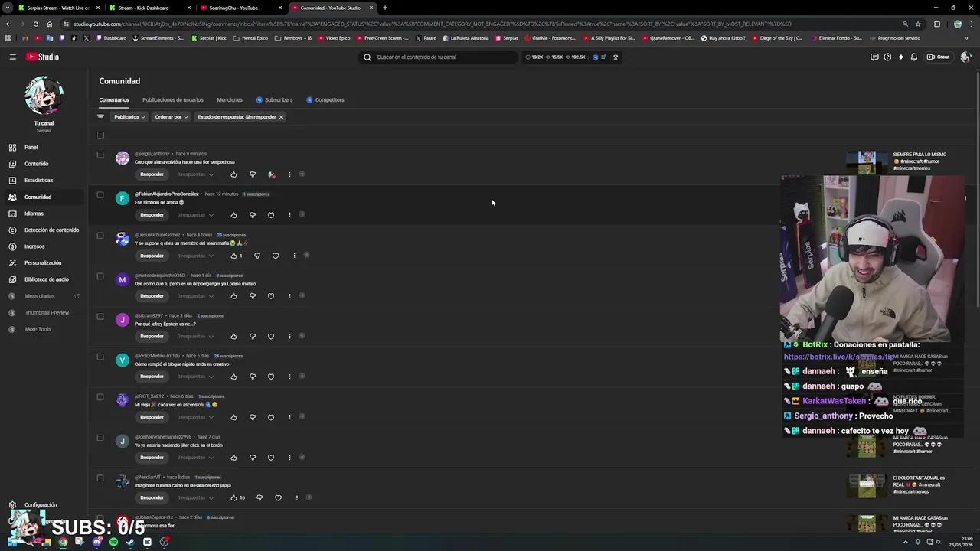Tick the checkbox for @AlexSanVT's comment
The width and height of the screenshot is (980, 551).
point(100,478)
